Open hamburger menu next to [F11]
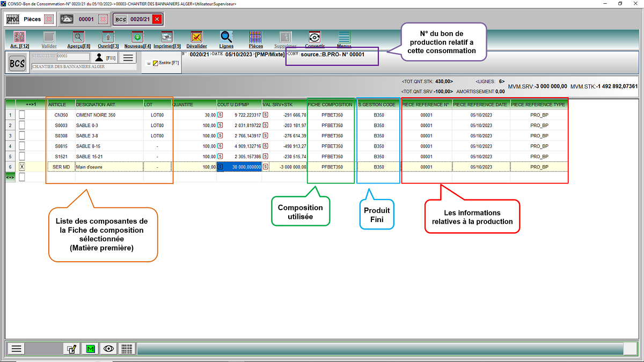The image size is (644, 362). click(x=128, y=58)
